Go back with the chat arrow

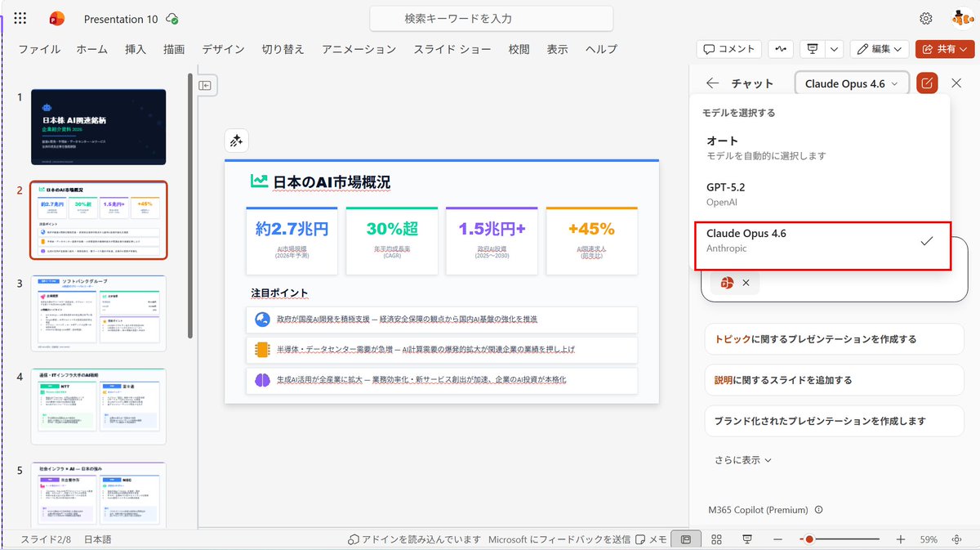[713, 83]
